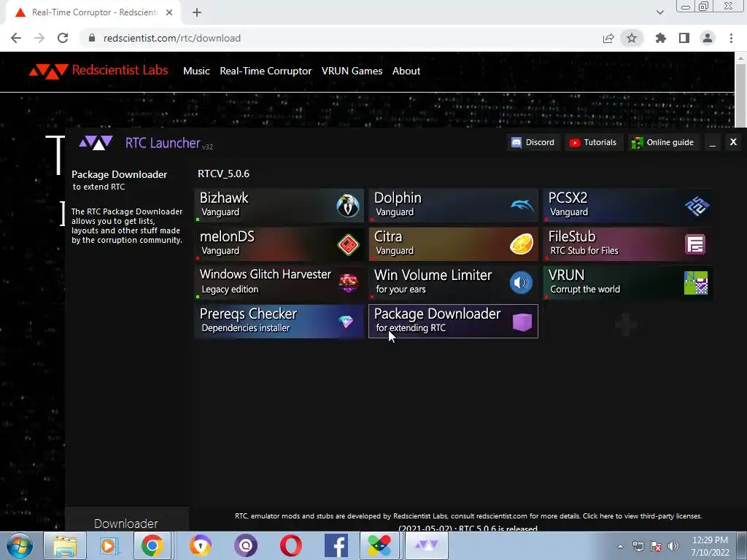This screenshot has height=560, width=747.
Task: Open the Bizhawk Vanguard eagle icon
Action: click(348, 206)
